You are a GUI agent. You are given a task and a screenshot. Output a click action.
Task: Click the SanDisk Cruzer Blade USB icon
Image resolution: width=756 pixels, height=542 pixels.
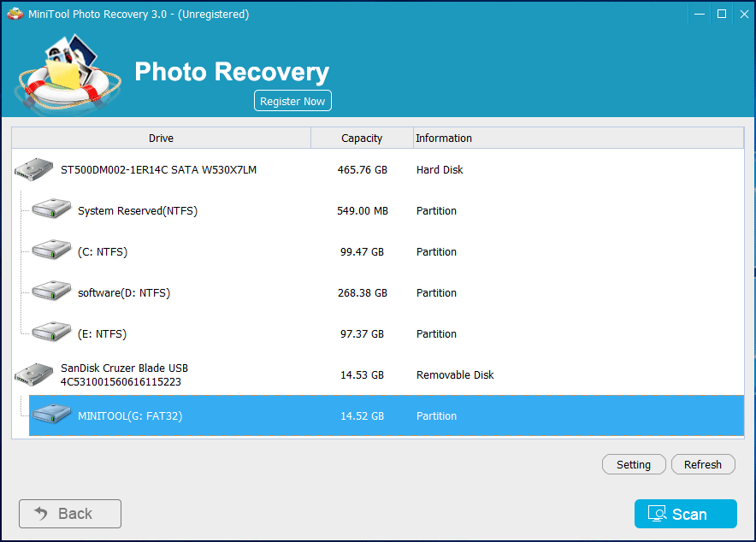click(x=34, y=374)
